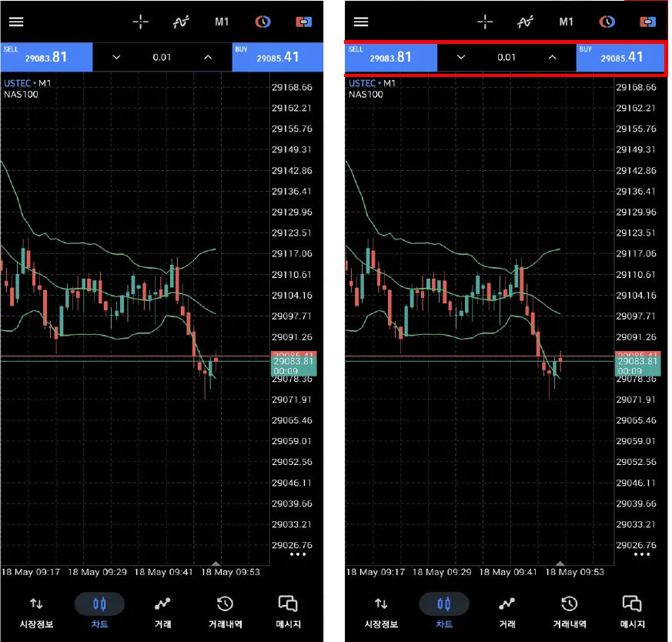Open USTEC symbol dropdown in left screenshot

click(x=20, y=83)
